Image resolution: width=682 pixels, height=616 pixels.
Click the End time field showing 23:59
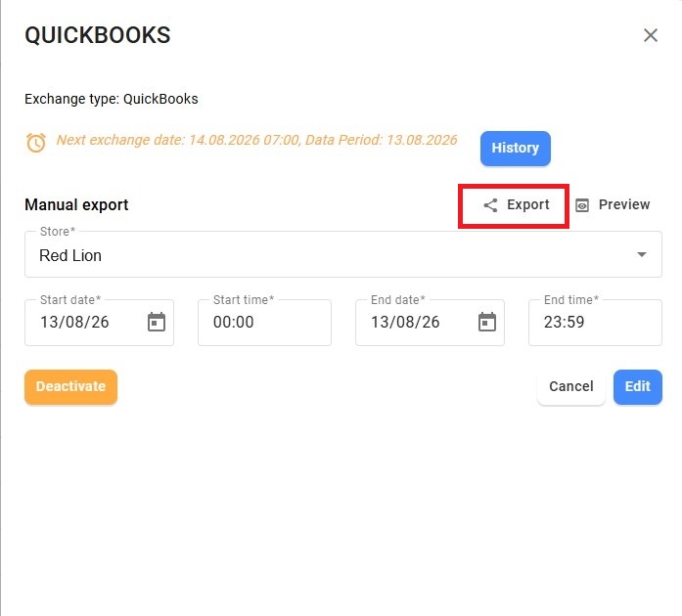tap(595, 322)
